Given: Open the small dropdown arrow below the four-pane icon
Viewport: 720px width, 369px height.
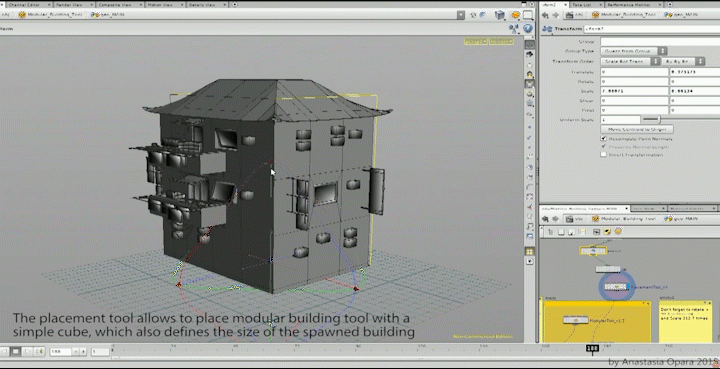Looking at the screenshot, I should pyautogui.click(x=530, y=262).
